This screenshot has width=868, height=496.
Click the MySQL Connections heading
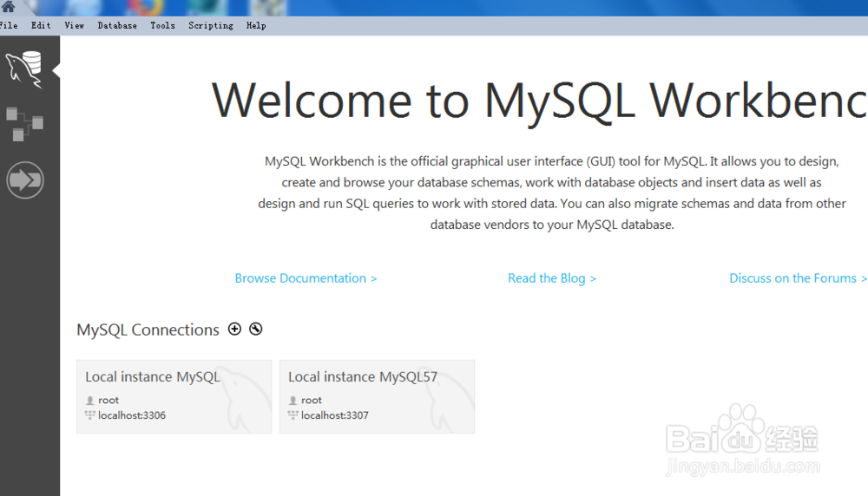click(148, 330)
